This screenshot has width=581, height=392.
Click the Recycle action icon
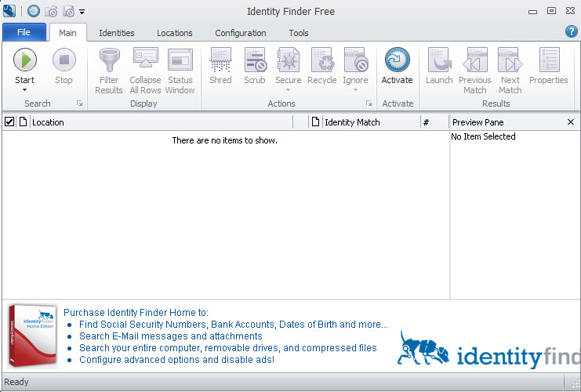click(321, 60)
